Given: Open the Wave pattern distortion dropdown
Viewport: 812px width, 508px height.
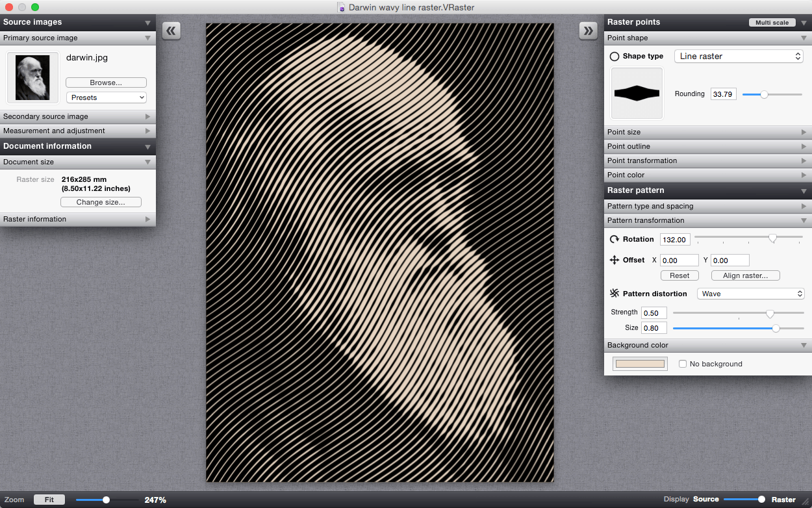Looking at the screenshot, I should point(750,294).
